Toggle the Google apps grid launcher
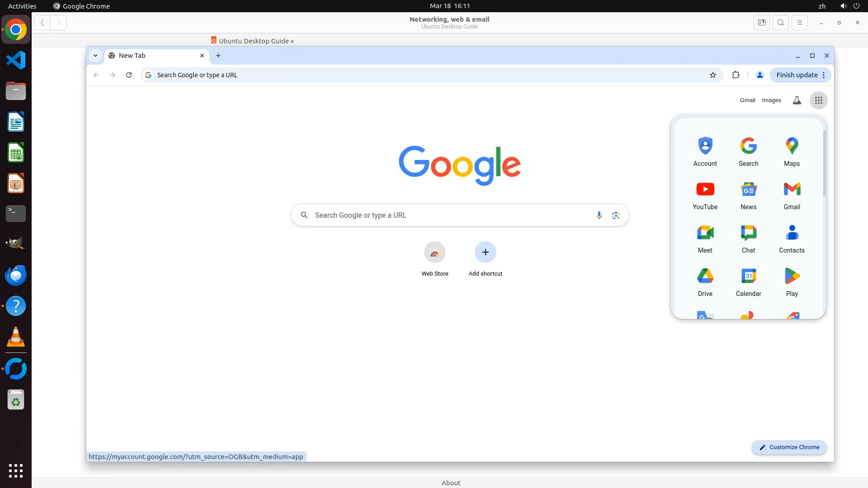Viewport: 868px width, 488px height. (x=819, y=100)
